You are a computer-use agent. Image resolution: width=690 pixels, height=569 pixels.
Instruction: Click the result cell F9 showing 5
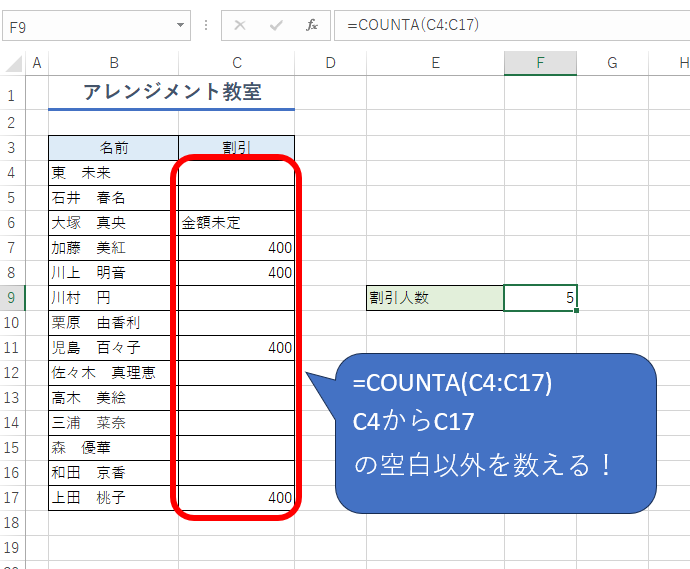pyautogui.click(x=540, y=298)
